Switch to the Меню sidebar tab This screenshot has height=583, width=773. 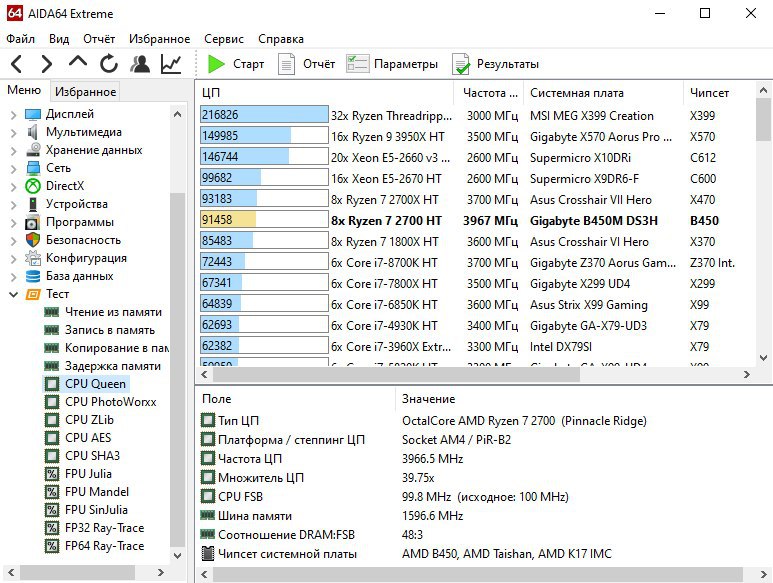click(24, 90)
